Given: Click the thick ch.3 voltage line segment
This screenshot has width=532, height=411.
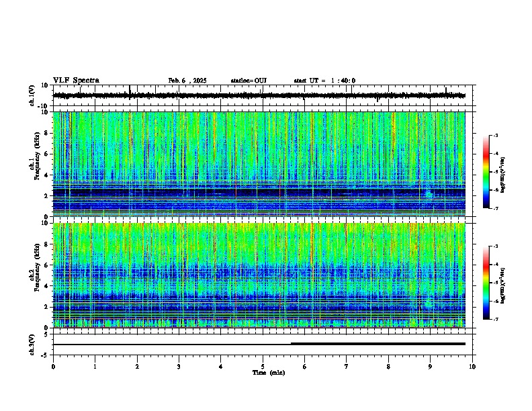Looking at the screenshot, I should coord(378,344).
